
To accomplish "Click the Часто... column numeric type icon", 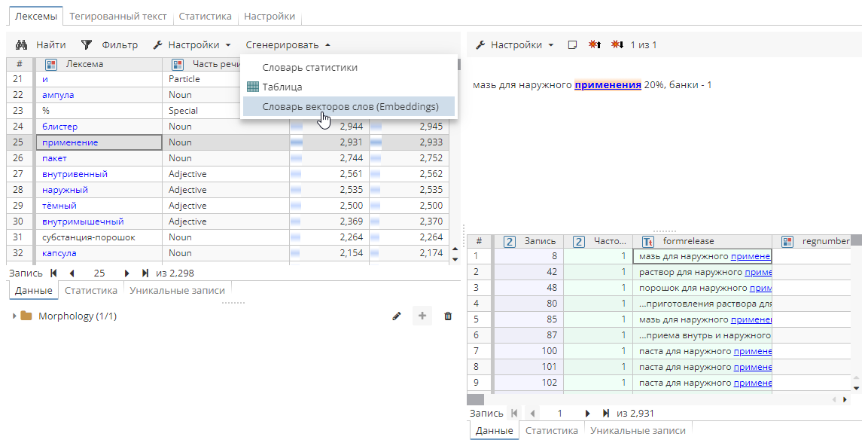I will coord(578,242).
